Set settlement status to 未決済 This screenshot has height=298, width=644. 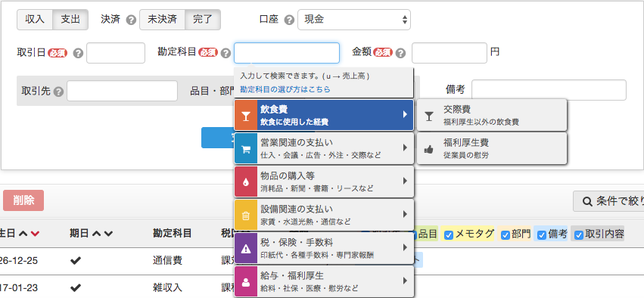tap(162, 20)
